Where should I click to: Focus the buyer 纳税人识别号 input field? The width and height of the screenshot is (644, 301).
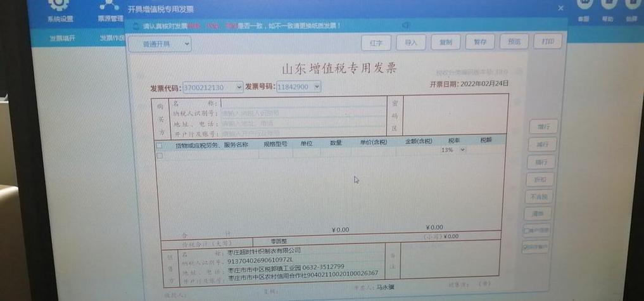(303, 113)
